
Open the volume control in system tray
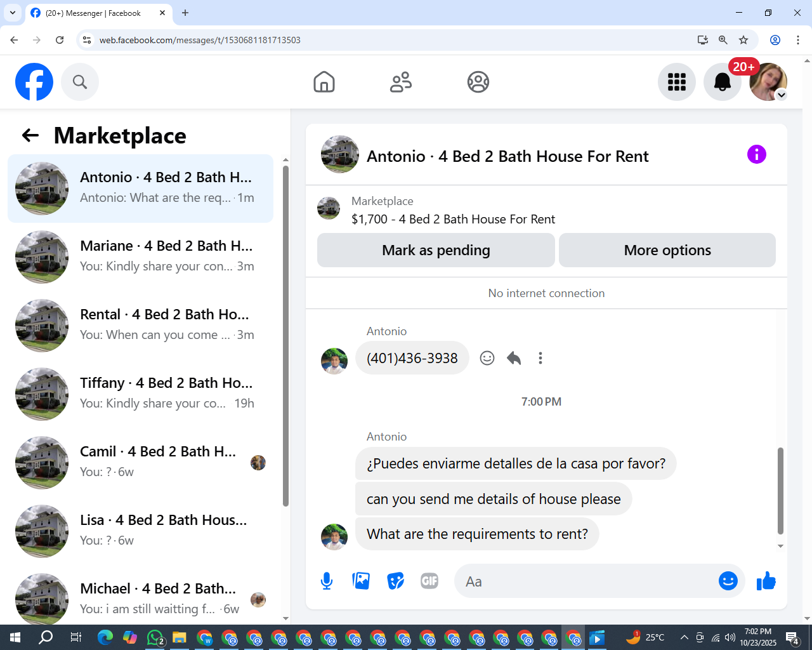pyautogui.click(x=730, y=637)
